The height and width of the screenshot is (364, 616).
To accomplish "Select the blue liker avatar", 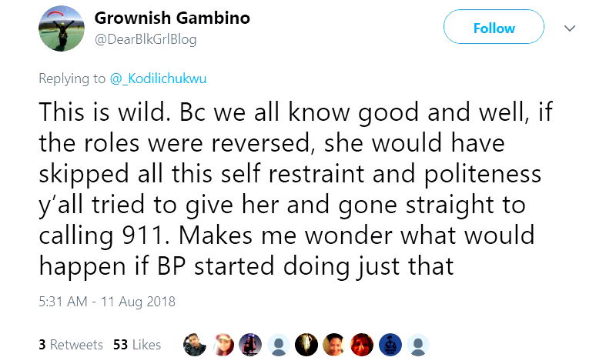I will click(389, 345).
